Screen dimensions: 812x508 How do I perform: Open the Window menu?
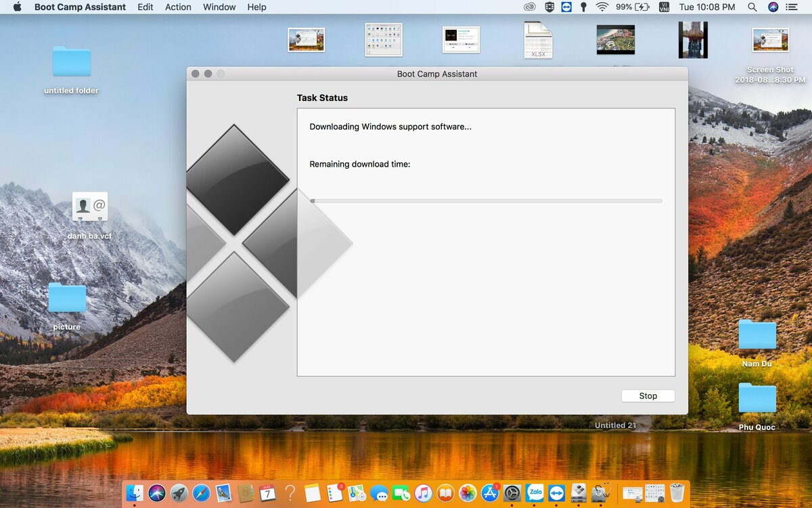pos(219,7)
